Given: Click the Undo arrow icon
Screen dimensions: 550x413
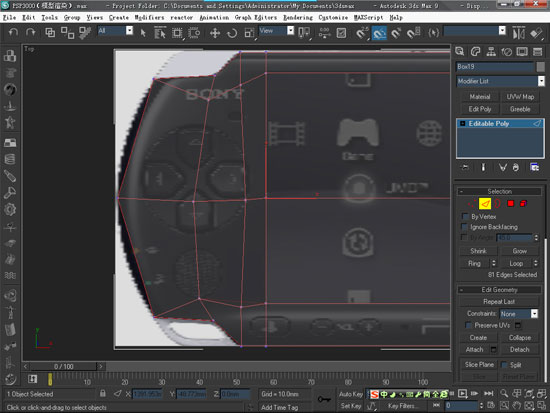Looking at the screenshot, I should tap(13, 33).
